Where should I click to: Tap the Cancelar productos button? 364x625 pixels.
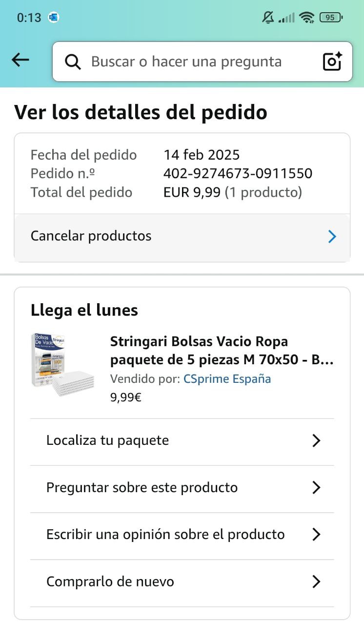(x=91, y=236)
